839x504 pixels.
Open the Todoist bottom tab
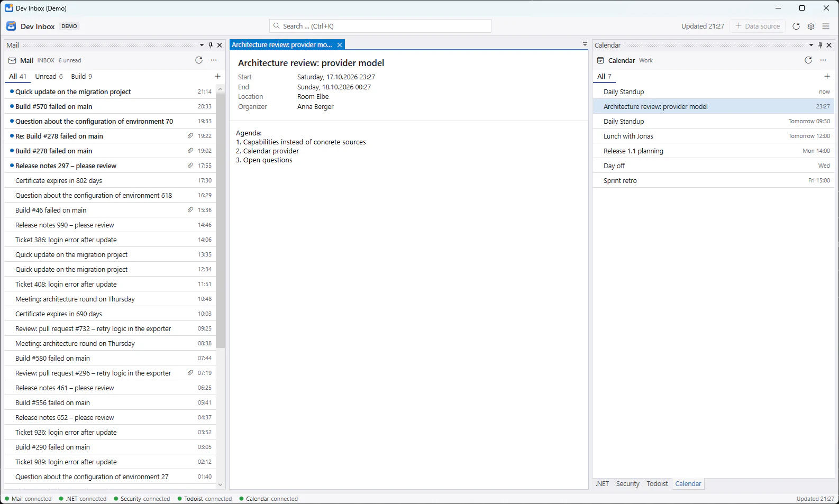point(657,484)
